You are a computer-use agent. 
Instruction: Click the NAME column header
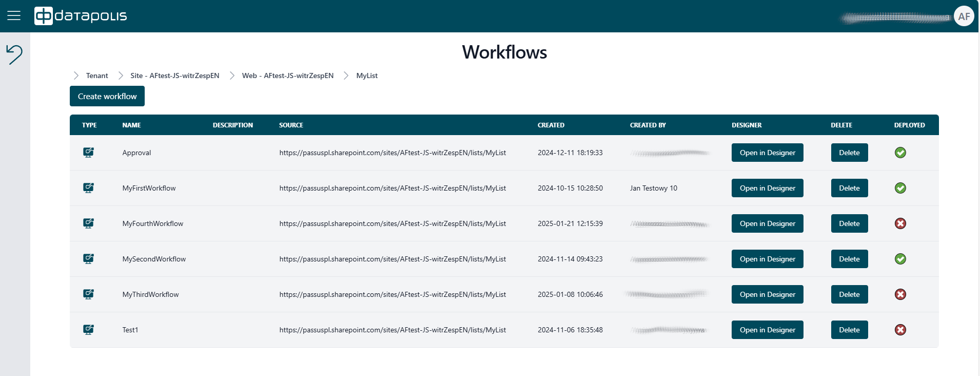(131, 125)
